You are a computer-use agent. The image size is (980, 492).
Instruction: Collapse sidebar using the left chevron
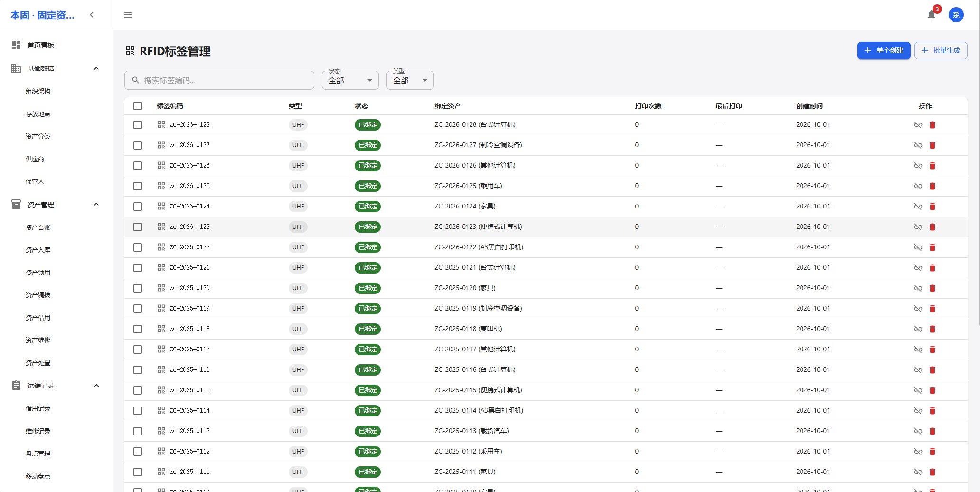(92, 15)
